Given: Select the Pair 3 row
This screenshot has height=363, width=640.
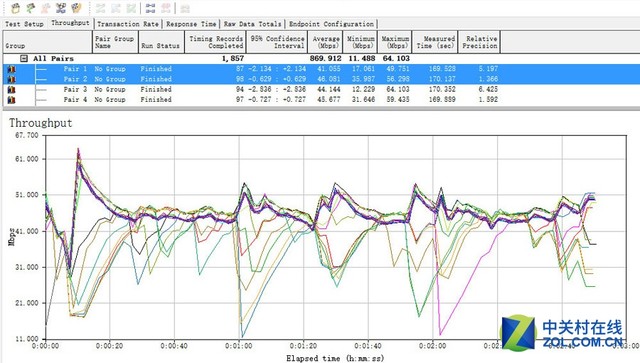Looking at the screenshot, I should pos(320,89).
